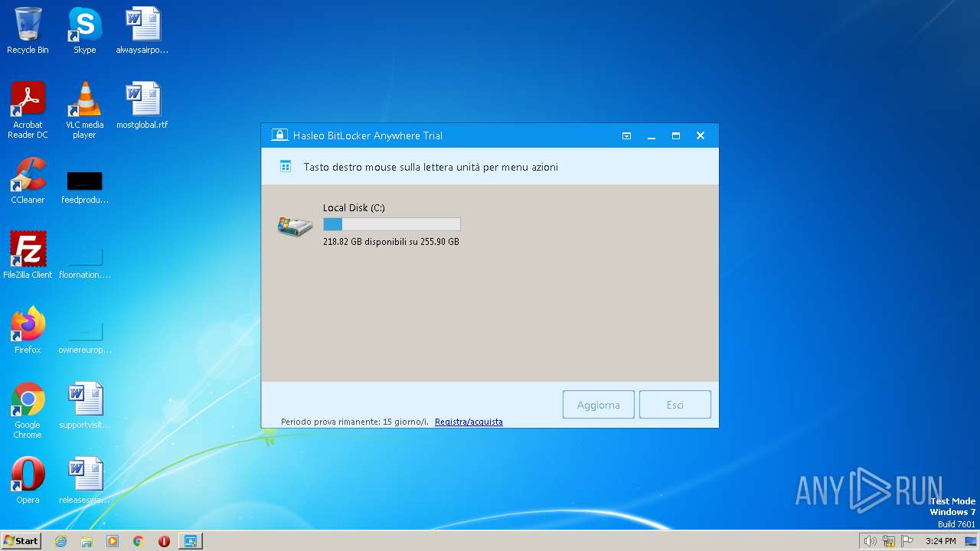The image size is (980, 551).
Task: Click the grid icon beside the hint text
Action: 286,166
